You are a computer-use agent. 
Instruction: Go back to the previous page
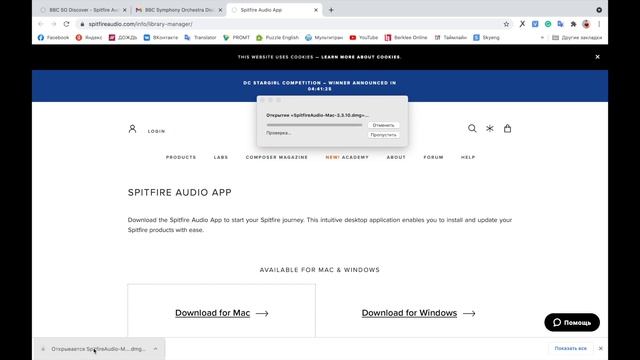pos(40,24)
